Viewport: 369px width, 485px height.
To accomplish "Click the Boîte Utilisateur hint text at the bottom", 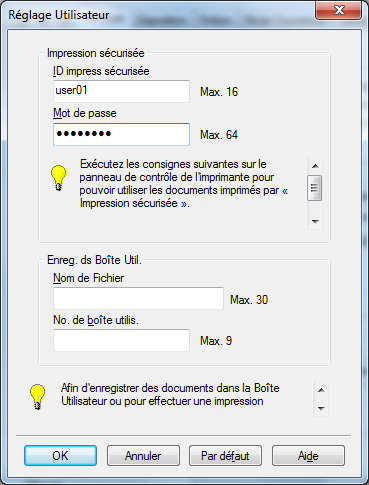I will pyautogui.click(x=170, y=395).
